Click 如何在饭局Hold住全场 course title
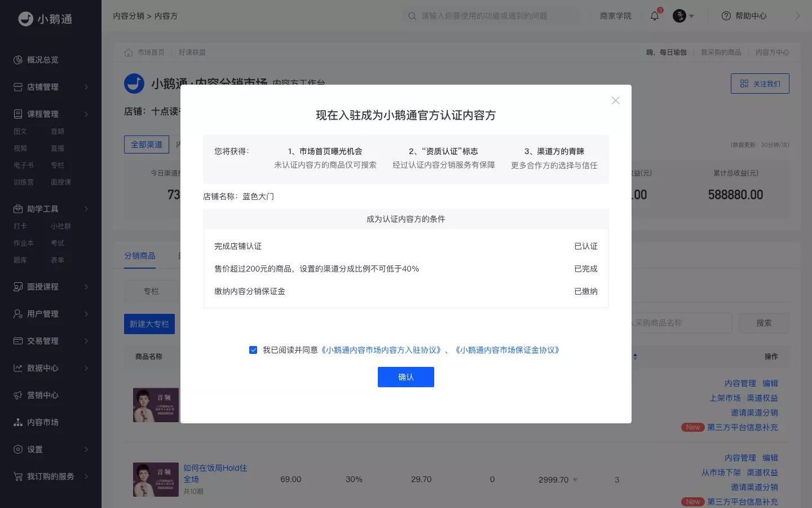Screen dimensions: 812x508 (215, 474)
